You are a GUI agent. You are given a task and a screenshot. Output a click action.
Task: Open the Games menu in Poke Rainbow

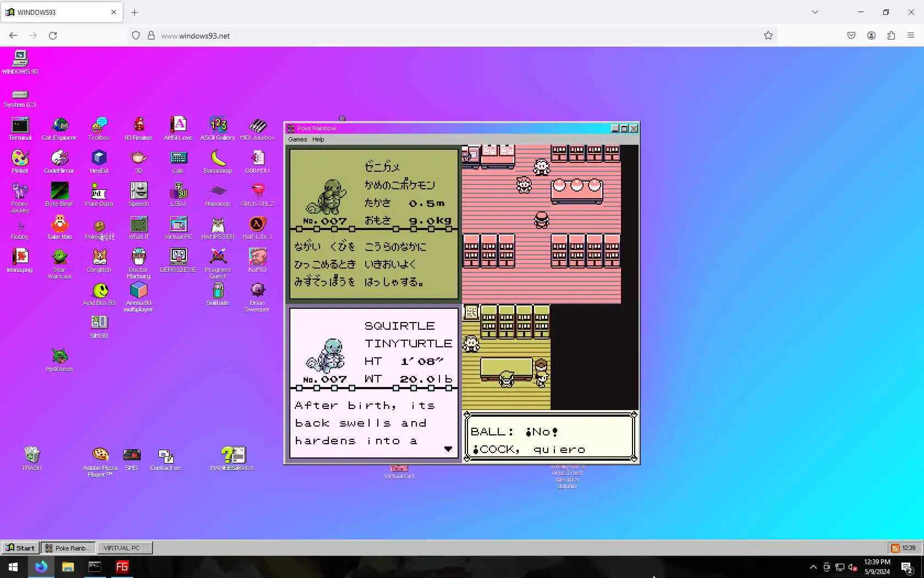298,139
